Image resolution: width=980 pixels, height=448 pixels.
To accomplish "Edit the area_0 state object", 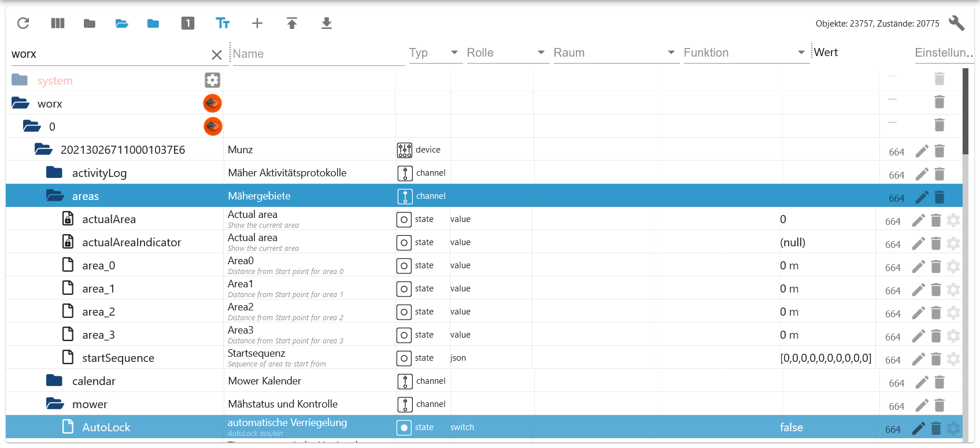I will point(919,267).
